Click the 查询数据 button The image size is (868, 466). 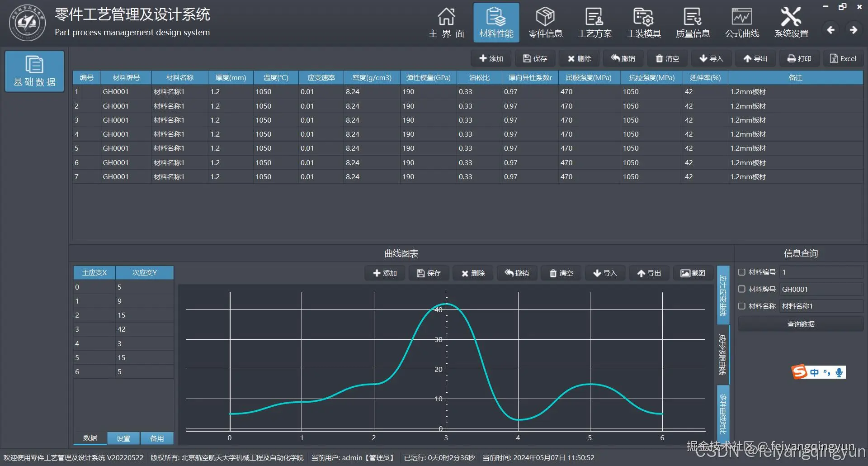[x=801, y=324]
